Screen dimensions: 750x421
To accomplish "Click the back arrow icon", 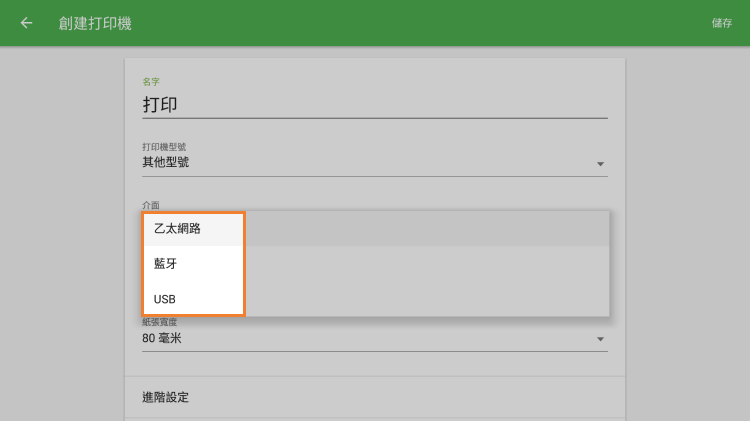I will [x=26, y=23].
